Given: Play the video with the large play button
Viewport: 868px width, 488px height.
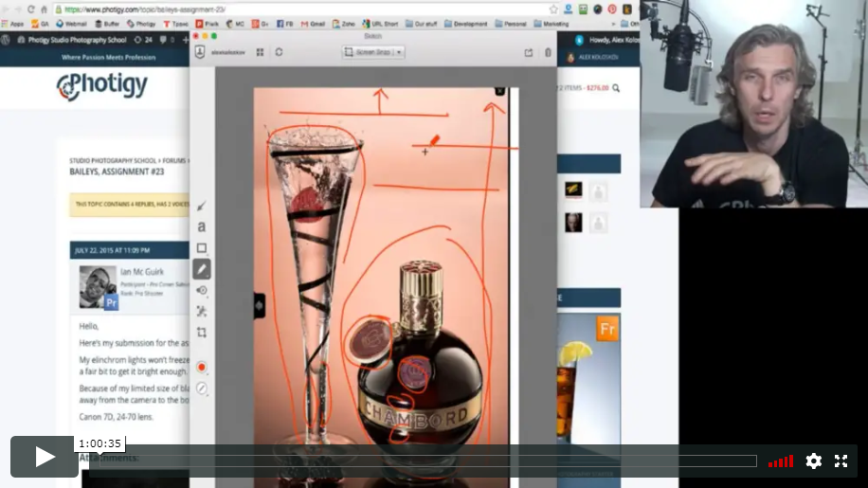Looking at the screenshot, I should [x=45, y=457].
